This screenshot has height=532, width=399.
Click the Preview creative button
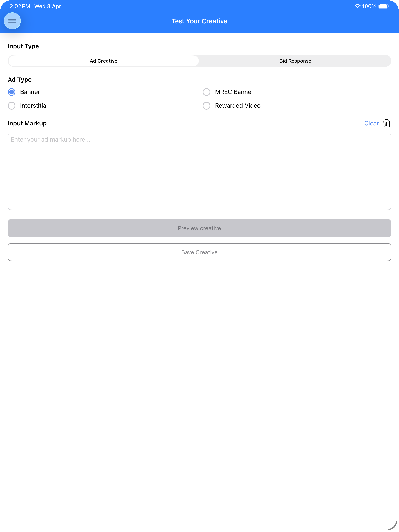tap(199, 228)
